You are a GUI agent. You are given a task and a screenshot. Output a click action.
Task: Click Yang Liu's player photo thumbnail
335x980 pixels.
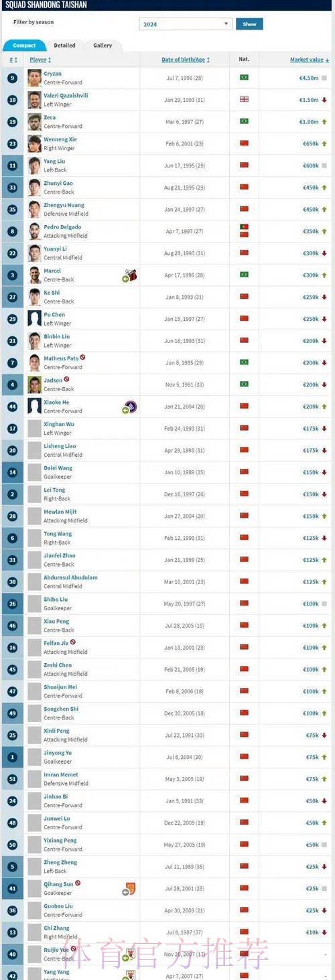click(x=34, y=165)
